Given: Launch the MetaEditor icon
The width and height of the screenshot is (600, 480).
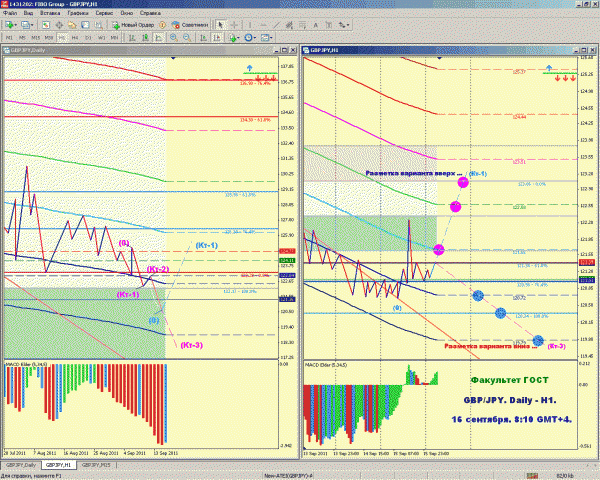Looking at the screenshot, I should pos(163,25).
